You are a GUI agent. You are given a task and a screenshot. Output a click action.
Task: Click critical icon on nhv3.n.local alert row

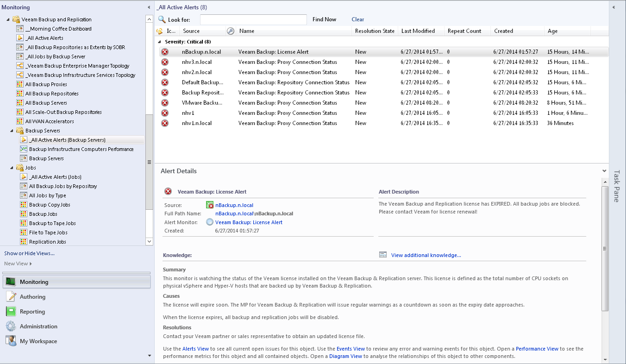[x=165, y=62]
